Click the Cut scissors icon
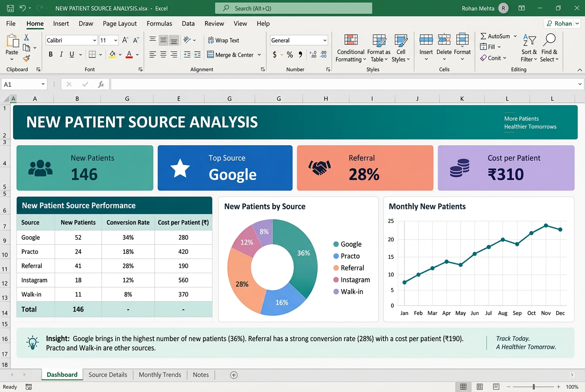 point(26,37)
